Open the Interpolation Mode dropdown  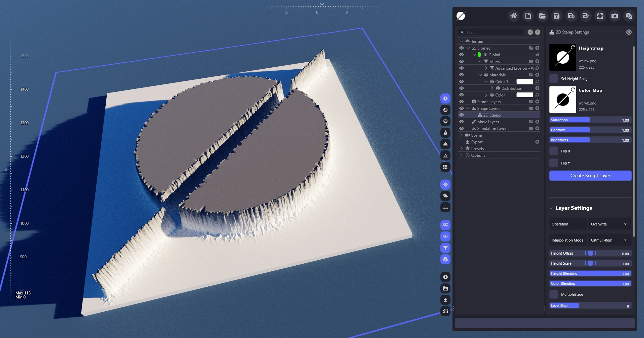[609, 240]
